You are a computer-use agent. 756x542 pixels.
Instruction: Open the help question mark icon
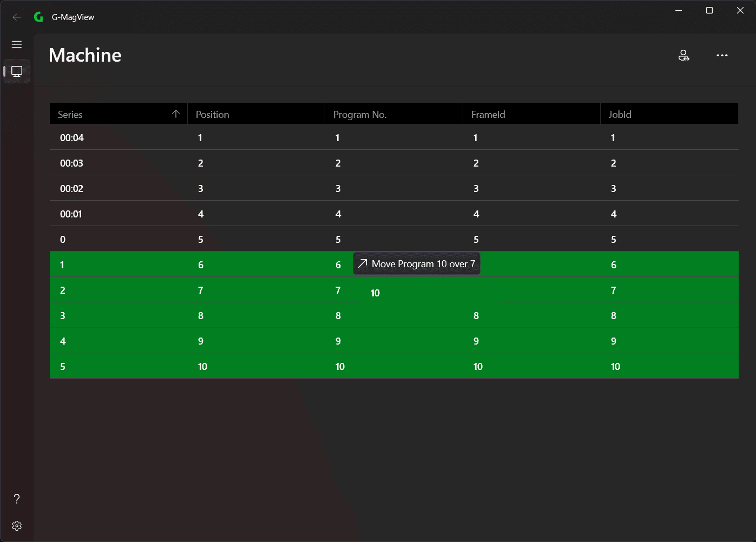tap(17, 499)
